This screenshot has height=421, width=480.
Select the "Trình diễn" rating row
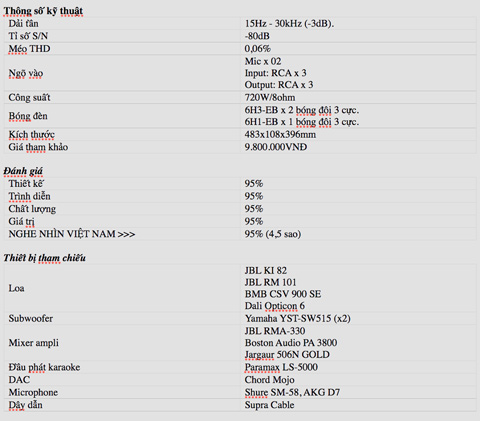240,196
